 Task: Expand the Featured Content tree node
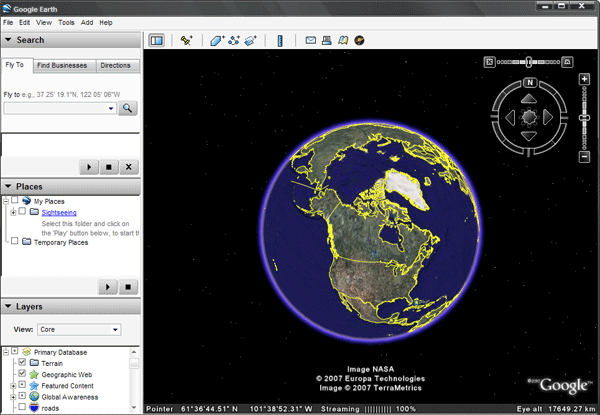click(x=13, y=386)
